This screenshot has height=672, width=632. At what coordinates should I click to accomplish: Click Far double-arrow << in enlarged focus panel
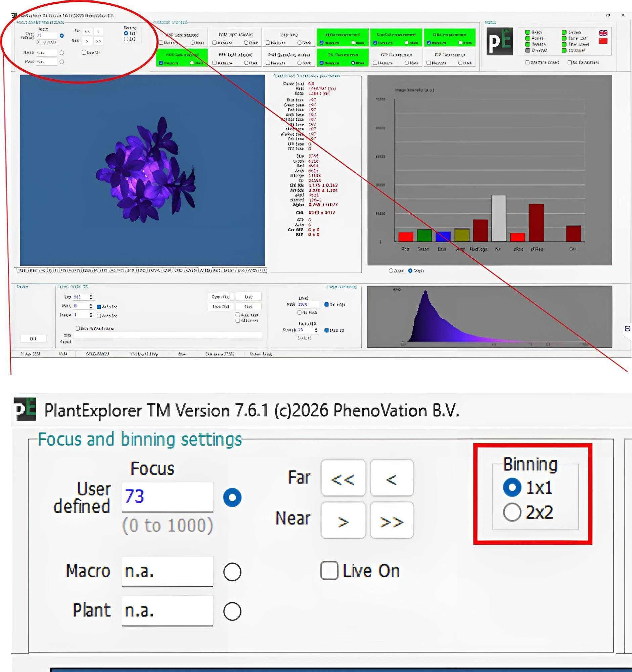click(343, 478)
